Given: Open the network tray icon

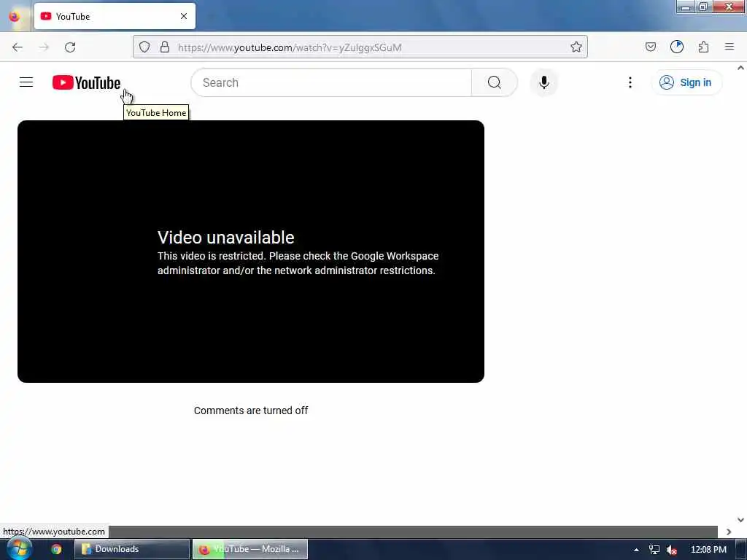Looking at the screenshot, I should pyautogui.click(x=654, y=550).
